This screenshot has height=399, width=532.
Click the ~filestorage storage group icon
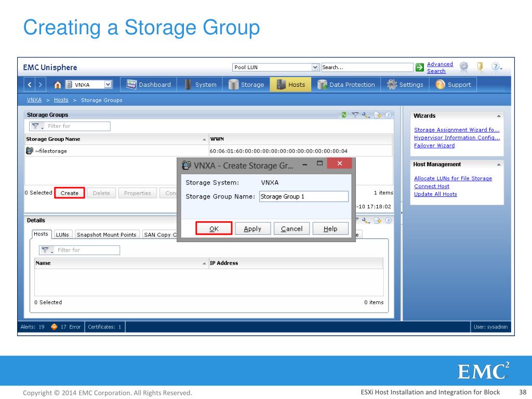30,151
